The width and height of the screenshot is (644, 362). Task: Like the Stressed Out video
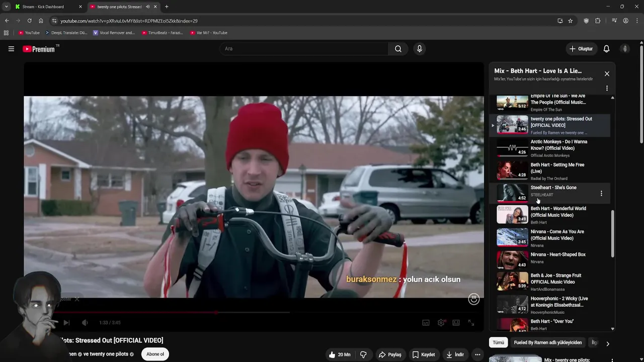[x=340, y=354]
